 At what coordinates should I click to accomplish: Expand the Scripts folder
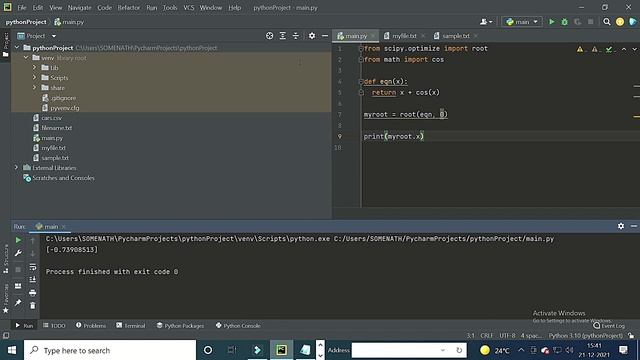click(x=35, y=78)
